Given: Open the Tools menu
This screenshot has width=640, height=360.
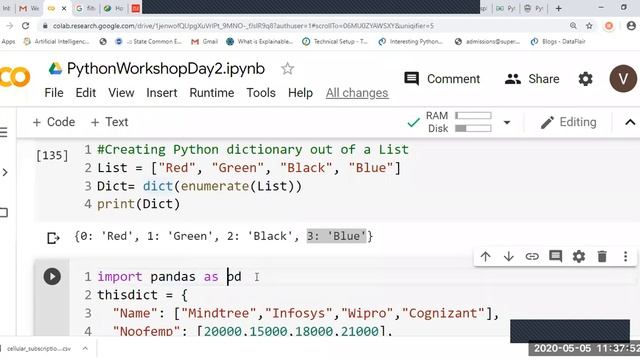Looking at the screenshot, I should [261, 93].
